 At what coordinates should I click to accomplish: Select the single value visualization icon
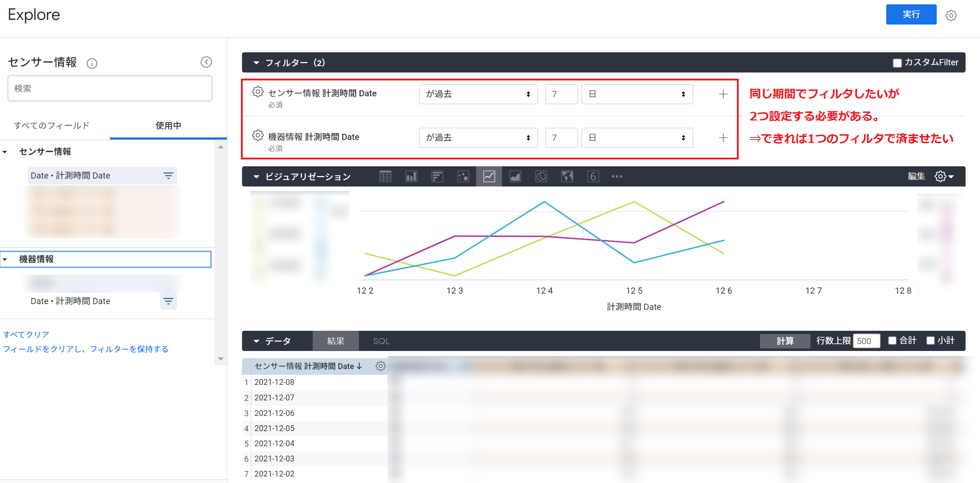[593, 176]
